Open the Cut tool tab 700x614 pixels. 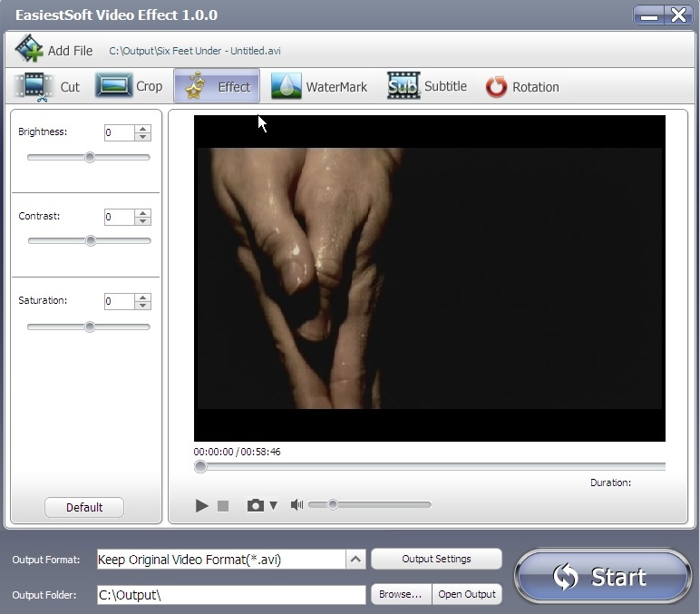point(47,87)
